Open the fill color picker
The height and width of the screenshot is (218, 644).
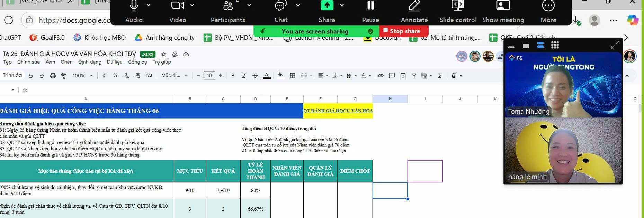coord(281,75)
